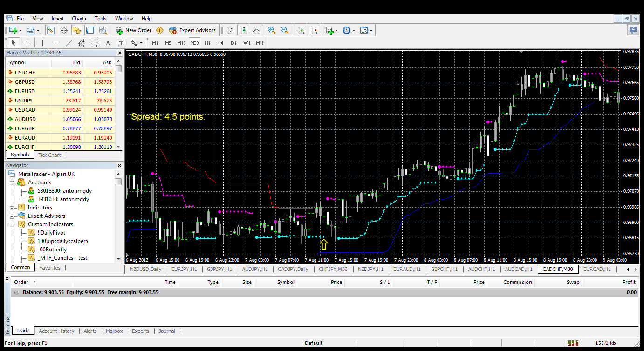Launch the Strategy Tester icon
Viewport: 644px width, 351px height.
(103, 30)
